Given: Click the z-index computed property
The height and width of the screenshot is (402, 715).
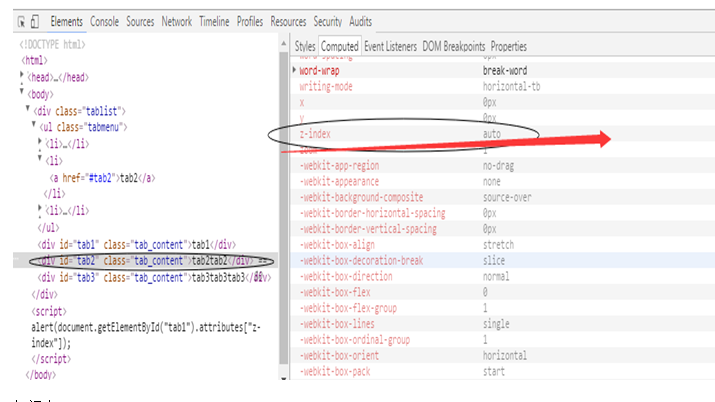Looking at the screenshot, I should (315, 134).
